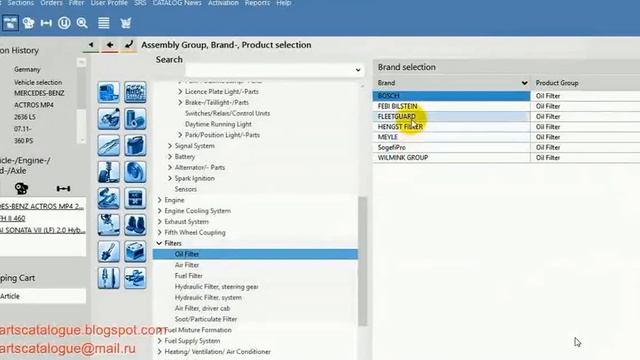The width and height of the screenshot is (640, 360).
Task: Expand the Battery tree node
Action: (170, 156)
